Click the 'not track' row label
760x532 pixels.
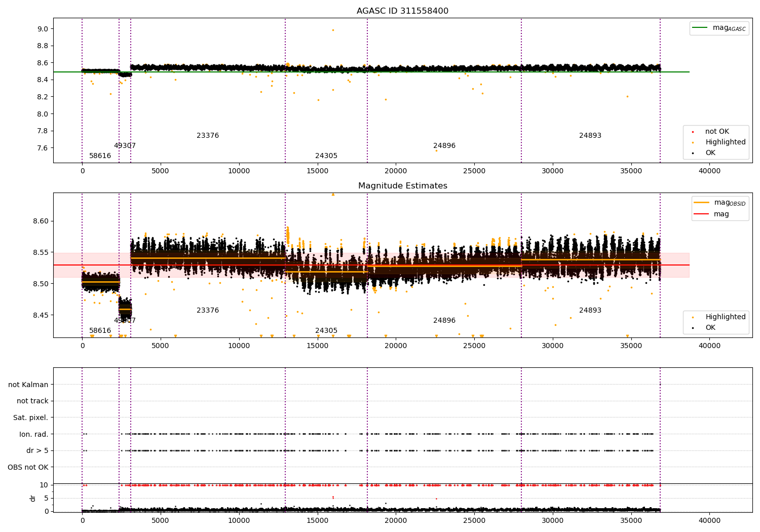(x=32, y=401)
